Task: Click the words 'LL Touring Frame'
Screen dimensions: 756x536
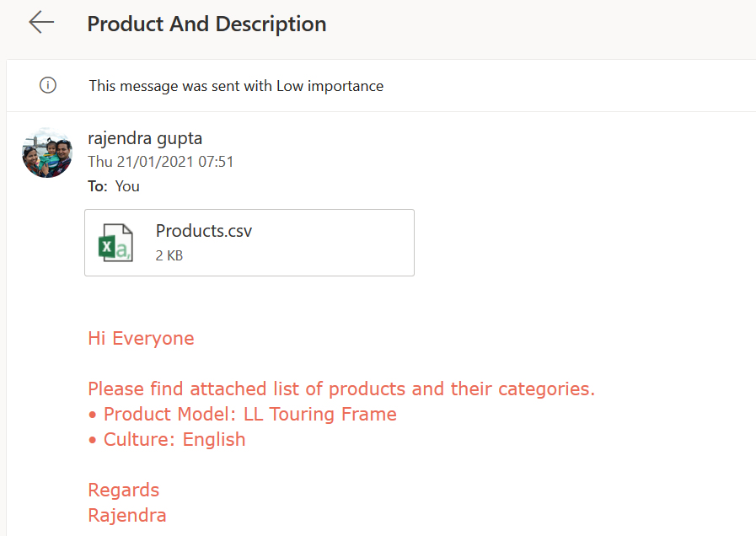Action: click(x=319, y=415)
